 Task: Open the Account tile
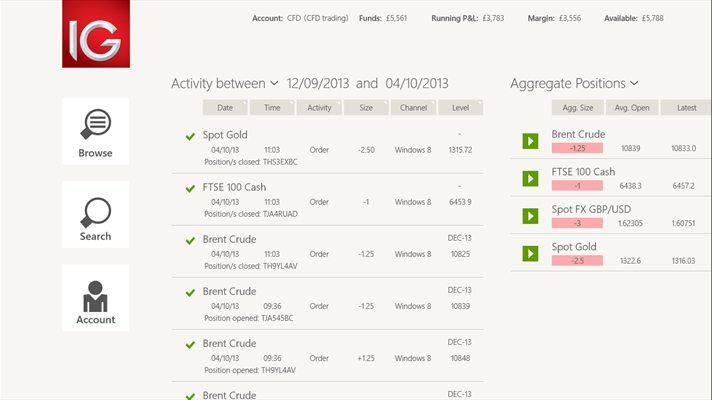click(x=95, y=298)
